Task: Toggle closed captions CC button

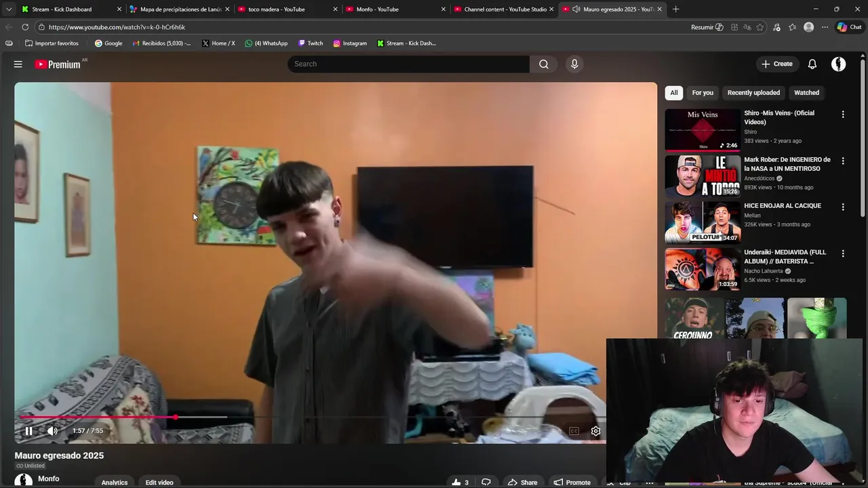Action: point(574,431)
